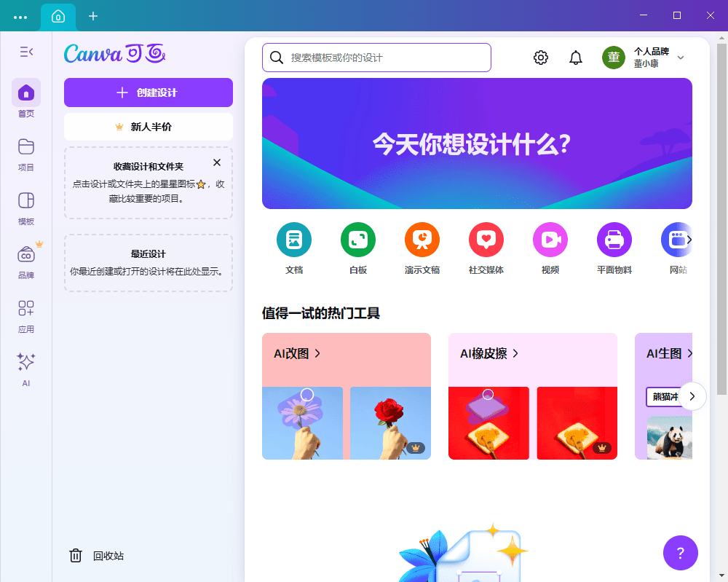The width and height of the screenshot is (728, 582).
Task: Create a new 视频 design
Action: 550,248
